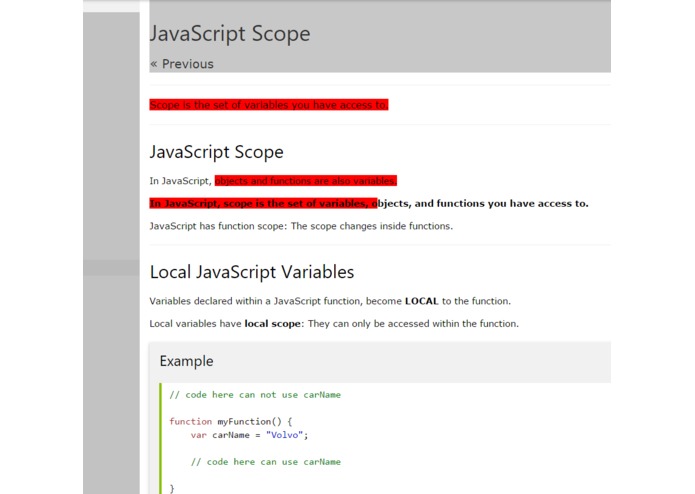695x494 pixels.
Task: Go to the « Previous page link
Action: pyautogui.click(x=182, y=64)
